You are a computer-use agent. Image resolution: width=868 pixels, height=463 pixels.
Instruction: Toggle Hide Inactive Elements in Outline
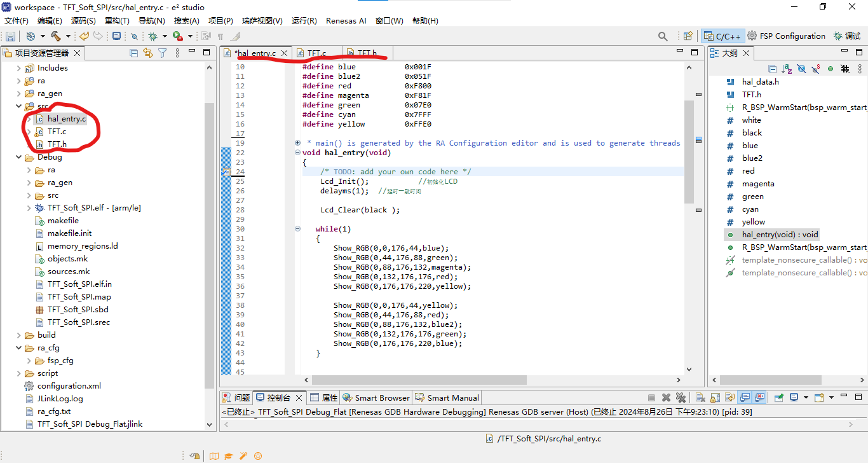(x=845, y=69)
